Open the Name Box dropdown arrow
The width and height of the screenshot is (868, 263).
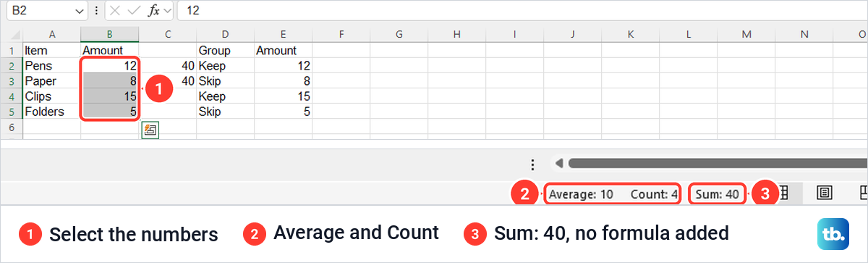pos(79,11)
